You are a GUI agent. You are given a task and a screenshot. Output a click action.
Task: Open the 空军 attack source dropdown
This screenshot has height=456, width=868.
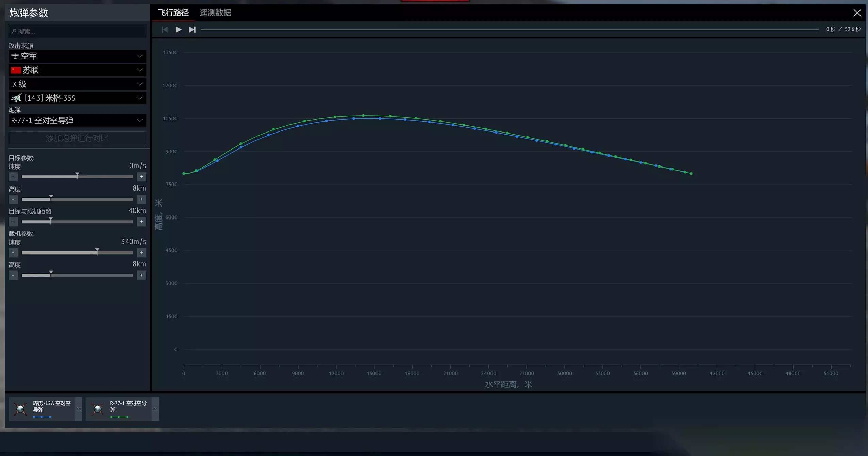point(77,56)
